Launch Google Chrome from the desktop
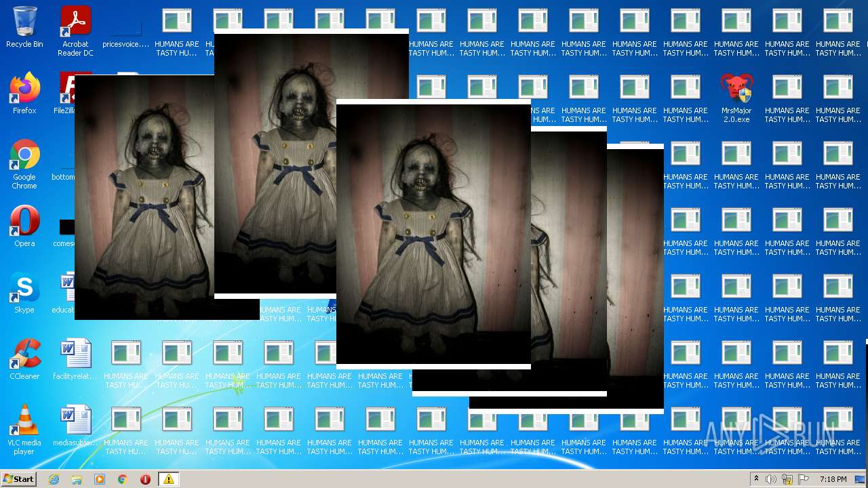The width and height of the screenshot is (868, 488). tap(24, 164)
